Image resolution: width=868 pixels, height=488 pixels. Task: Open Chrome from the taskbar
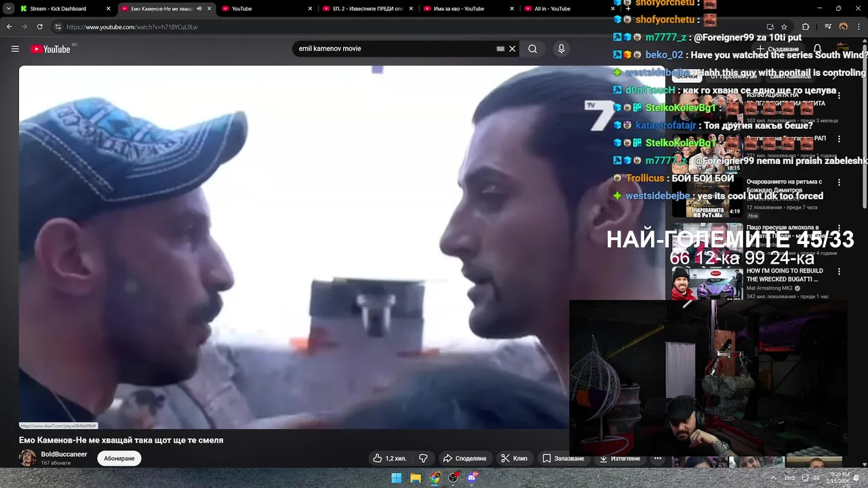click(434, 478)
